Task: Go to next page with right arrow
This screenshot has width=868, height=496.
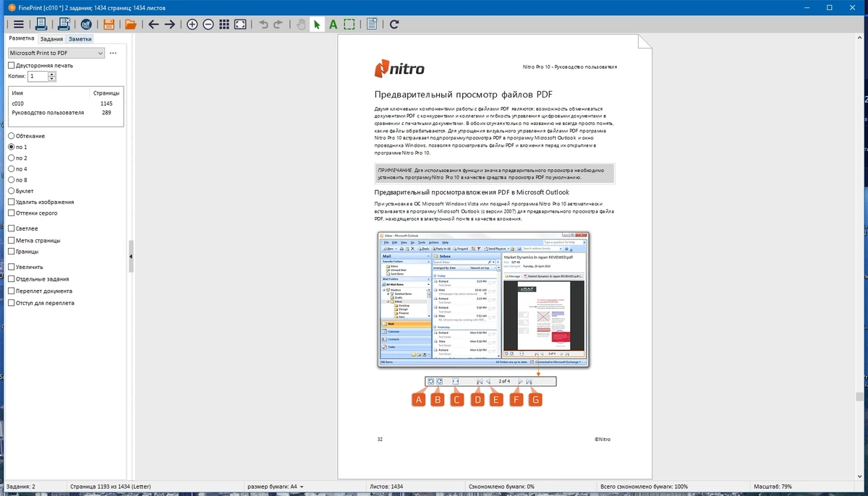Action: tap(169, 25)
